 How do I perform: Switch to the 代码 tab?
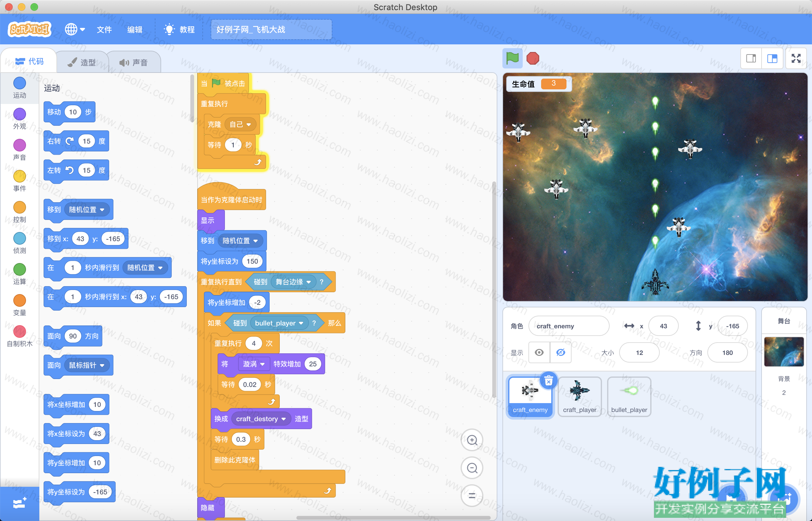pos(29,61)
